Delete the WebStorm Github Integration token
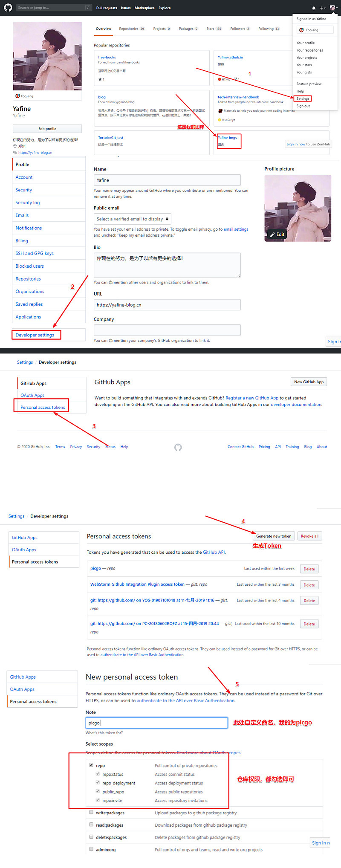Image resolution: width=341 pixels, height=868 pixels. click(309, 585)
